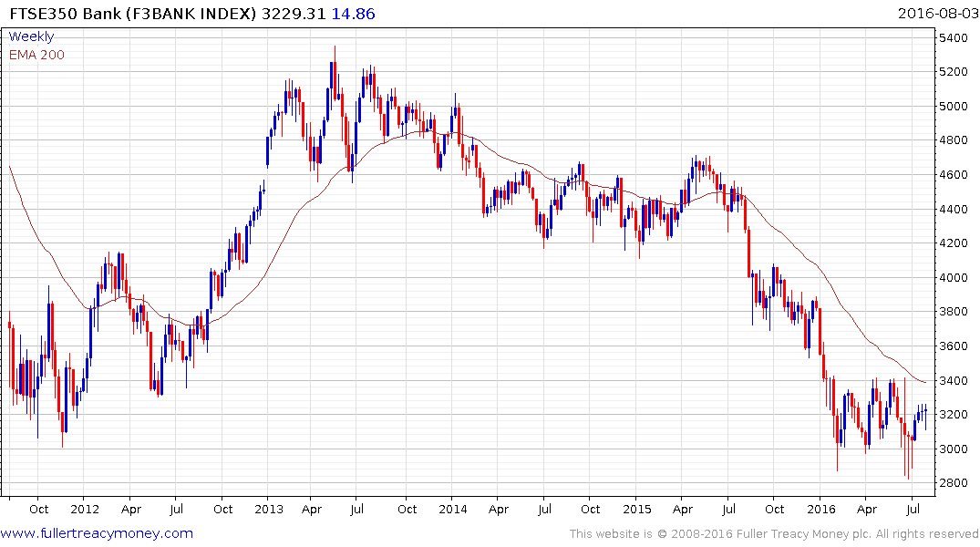The image size is (980, 547).
Task: Click the copyright notice text
Action: (x=774, y=534)
